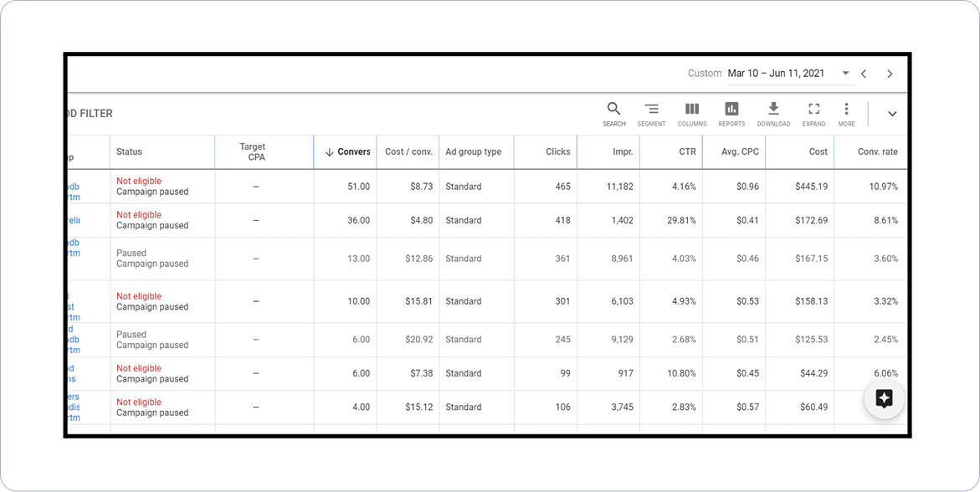Download the table data

[x=773, y=110]
